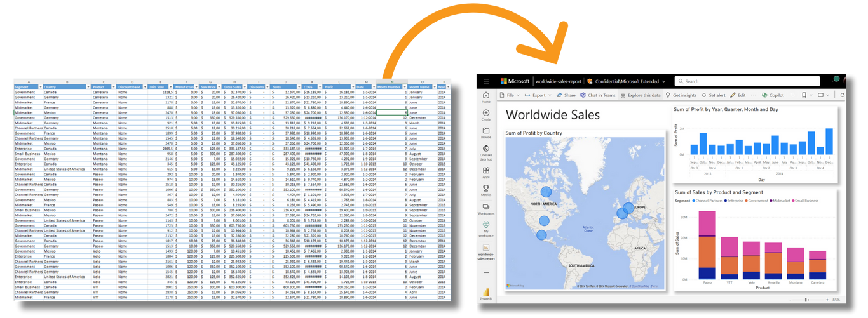Open the bookmark dropdown in toolbar

click(807, 95)
